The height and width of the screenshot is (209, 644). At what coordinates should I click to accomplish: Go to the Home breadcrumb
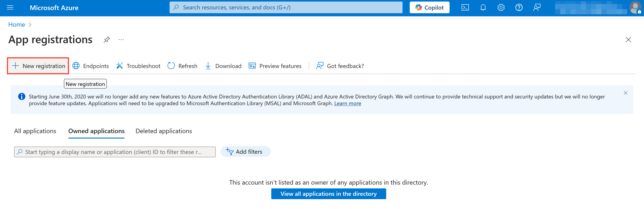[x=17, y=24]
